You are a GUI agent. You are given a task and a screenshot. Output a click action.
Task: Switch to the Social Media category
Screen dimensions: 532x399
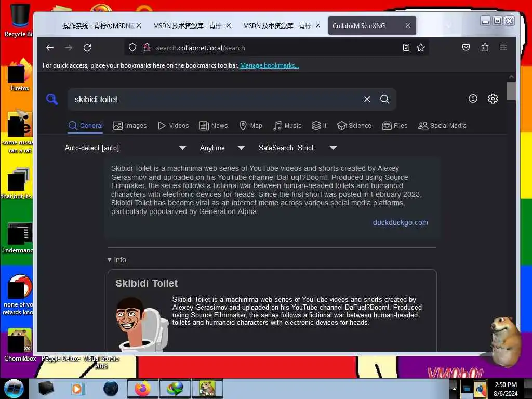click(x=442, y=126)
